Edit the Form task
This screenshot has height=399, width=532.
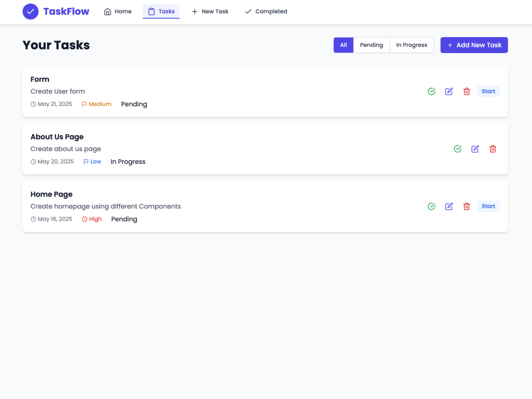(x=449, y=92)
